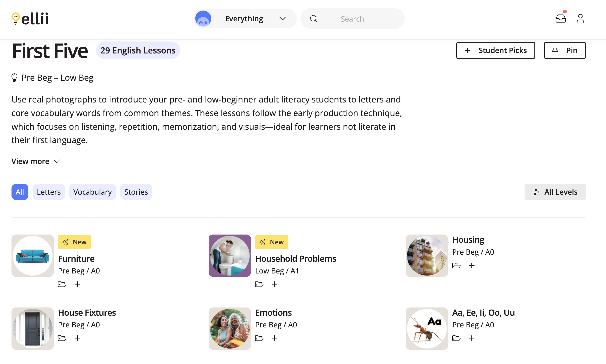Open the House Fixtures lesson link
Viewport: 606px width, 364px height.
(x=87, y=312)
